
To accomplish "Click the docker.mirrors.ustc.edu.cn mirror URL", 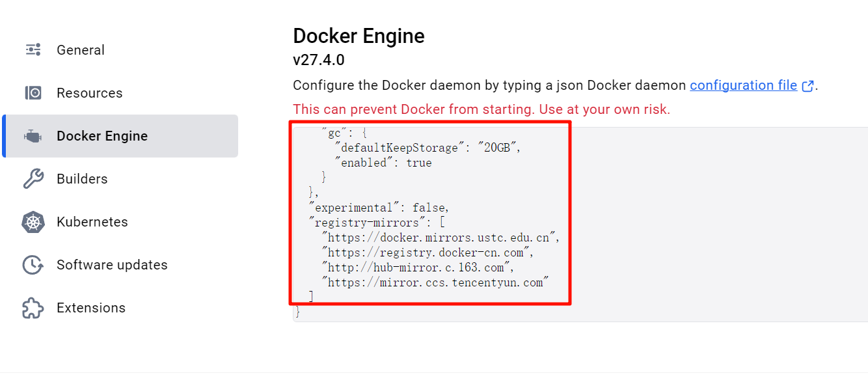I will pyautogui.click(x=441, y=238).
